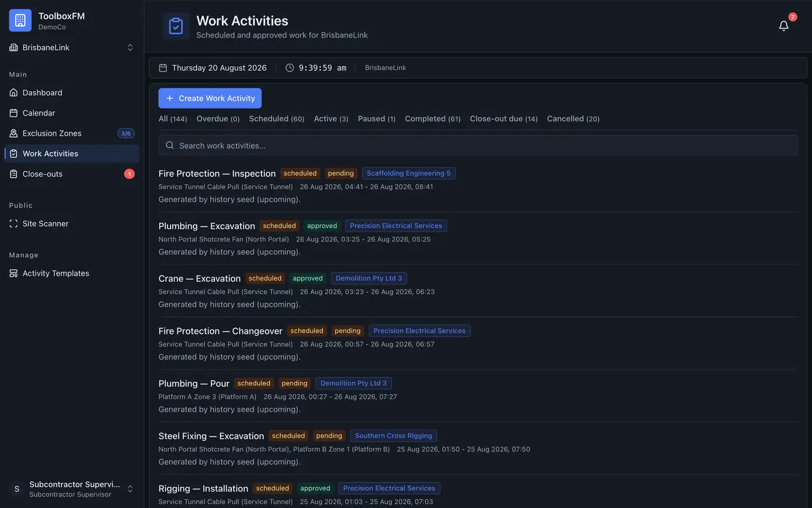Open the notifications bell icon
Screen dimensions: 812x508
click(784, 26)
